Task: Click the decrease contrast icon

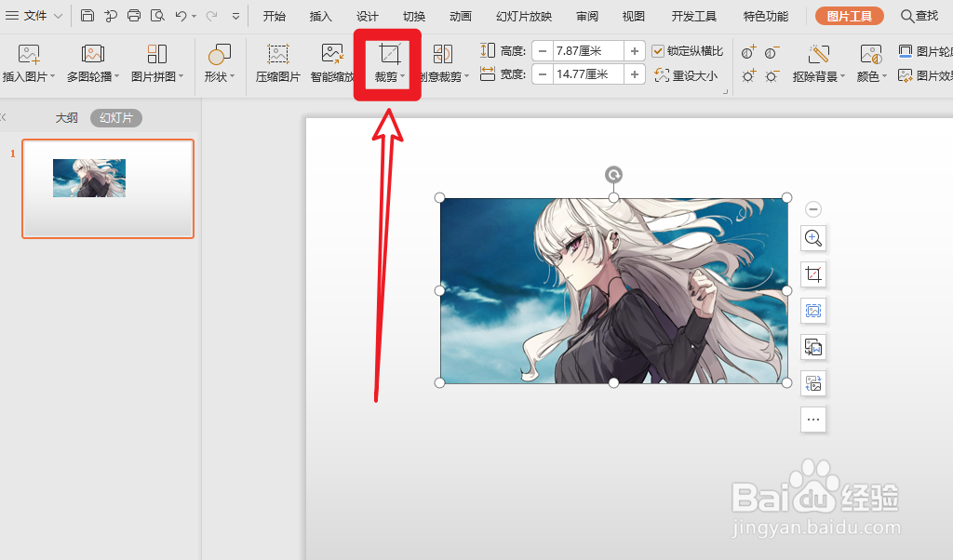Action: point(772,53)
